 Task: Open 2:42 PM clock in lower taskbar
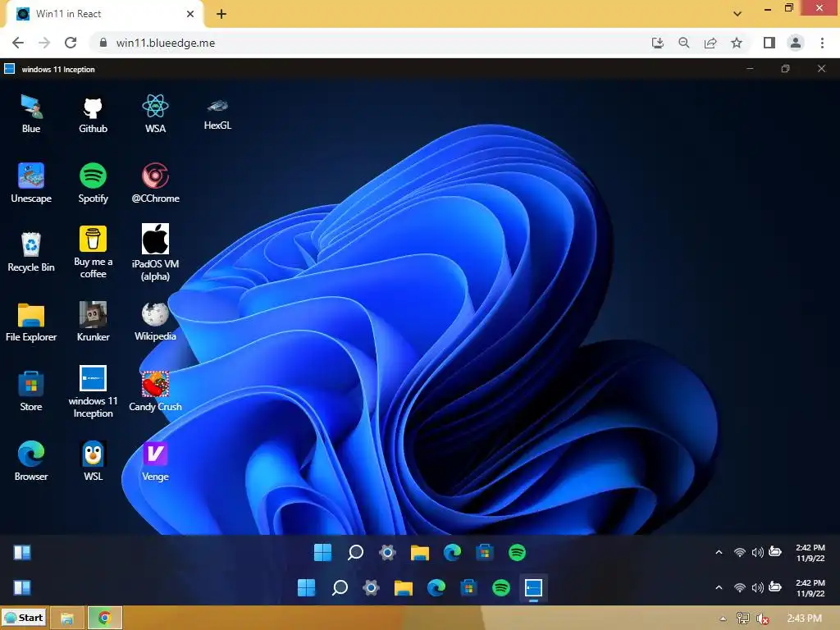[x=810, y=588]
